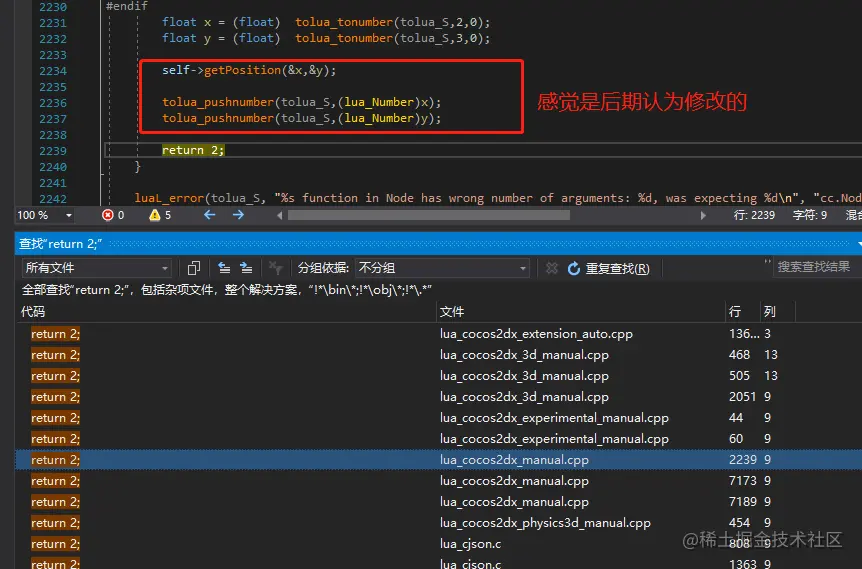
Task: Click the highlighted return 2; in the editor
Action: pos(193,150)
